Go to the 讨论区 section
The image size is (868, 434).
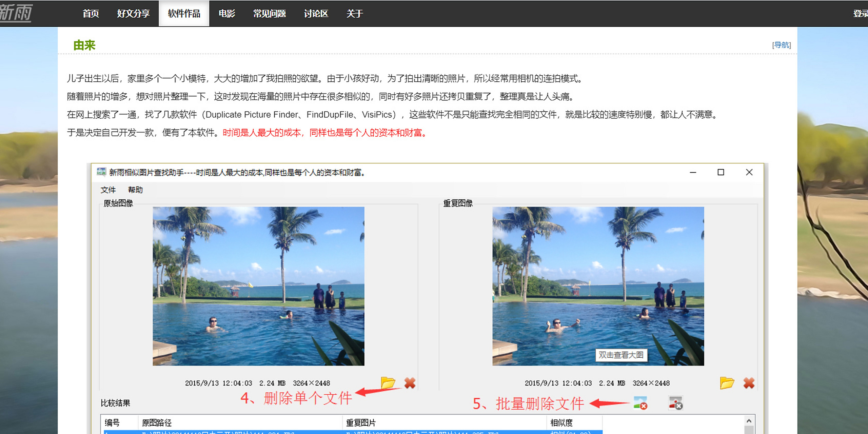point(316,13)
